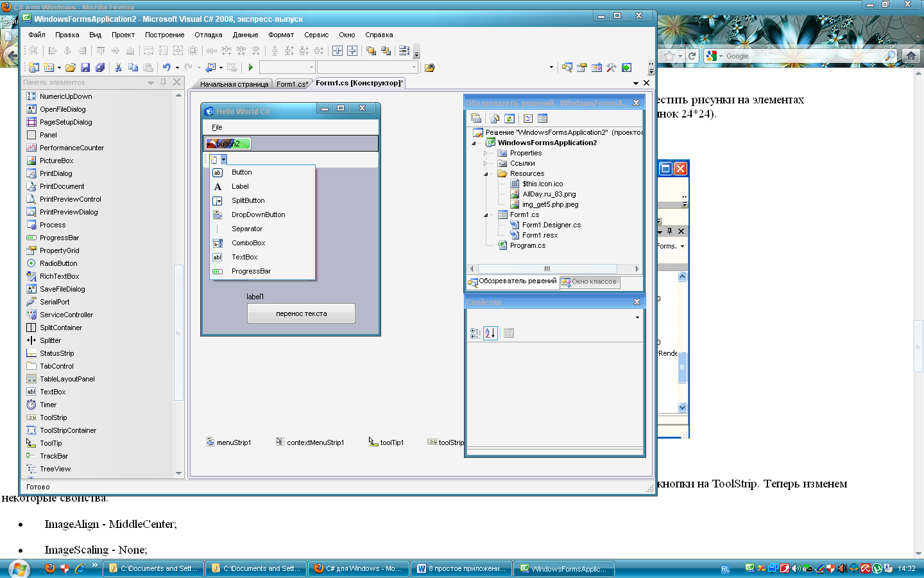This screenshot has width=924, height=578.
Task: Open the toolbox panel window-position dropdown
Action: tap(151, 82)
